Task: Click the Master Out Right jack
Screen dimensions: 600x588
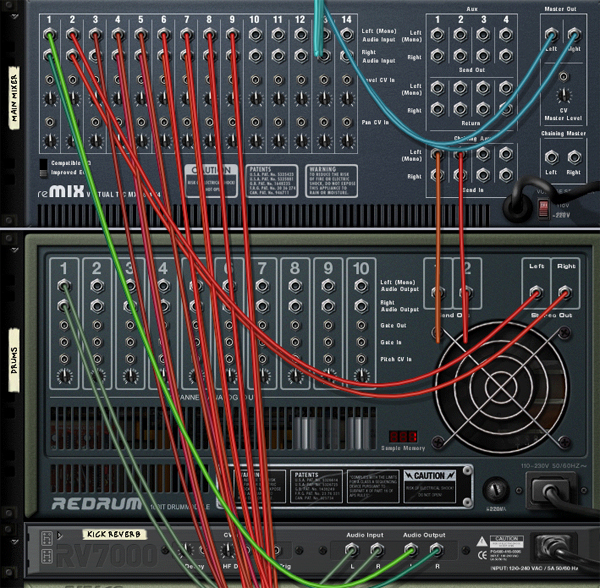Action: pyautogui.click(x=574, y=35)
